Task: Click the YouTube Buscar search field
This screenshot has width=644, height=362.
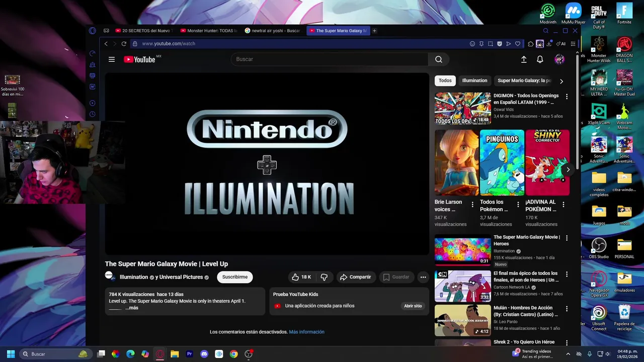Action: (x=330, y=59)
